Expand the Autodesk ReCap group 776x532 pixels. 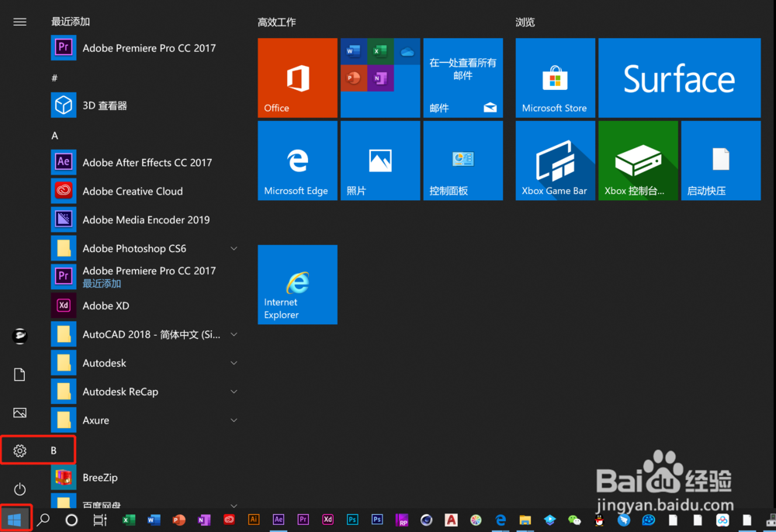coord(234,392)
